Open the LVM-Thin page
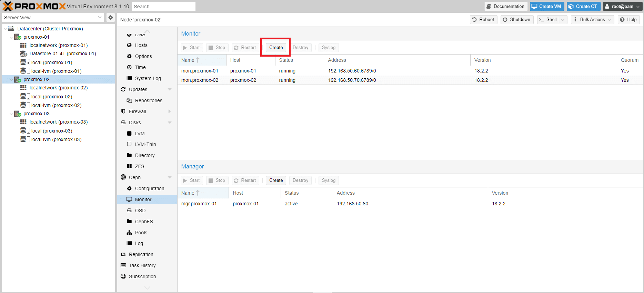Screen dimensions: 644x293 147,144
